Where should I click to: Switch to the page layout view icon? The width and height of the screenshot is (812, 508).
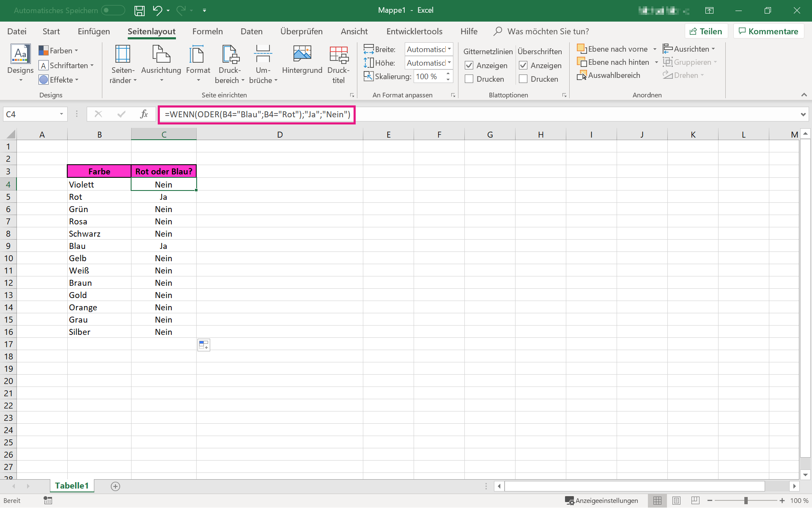pos(676,500)
